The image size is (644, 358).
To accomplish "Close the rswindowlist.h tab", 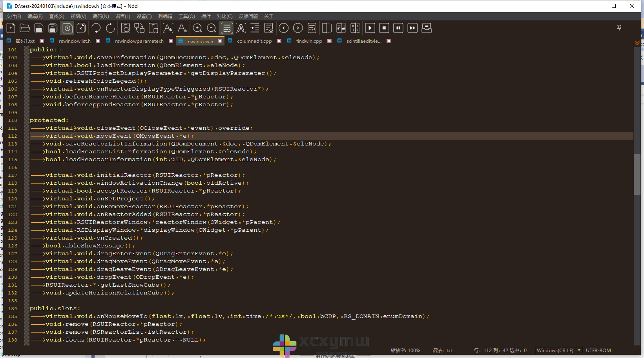I will tap(98, 41).
